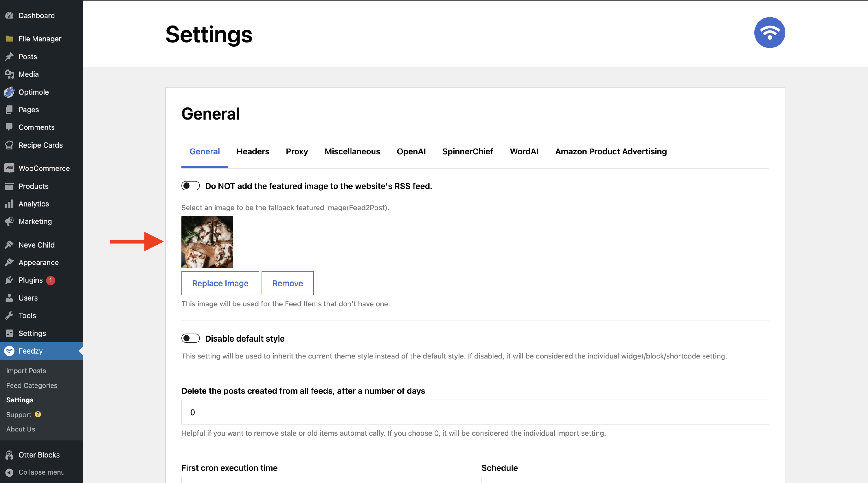The width and height of the screenshot is (868, 483).
Task: Focus the delete posts days input field
Action: (475, 412)
